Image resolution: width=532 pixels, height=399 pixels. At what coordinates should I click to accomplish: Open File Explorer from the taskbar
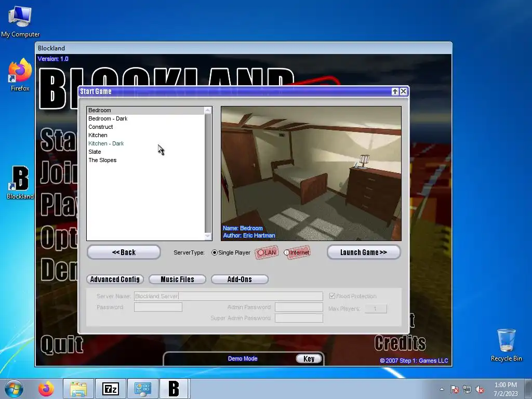(x=78, y=389)
